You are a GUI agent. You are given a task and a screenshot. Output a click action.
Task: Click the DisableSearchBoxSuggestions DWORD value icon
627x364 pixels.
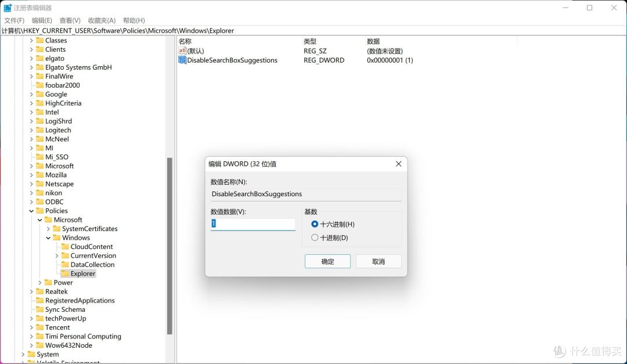click(x=182, y=60)
